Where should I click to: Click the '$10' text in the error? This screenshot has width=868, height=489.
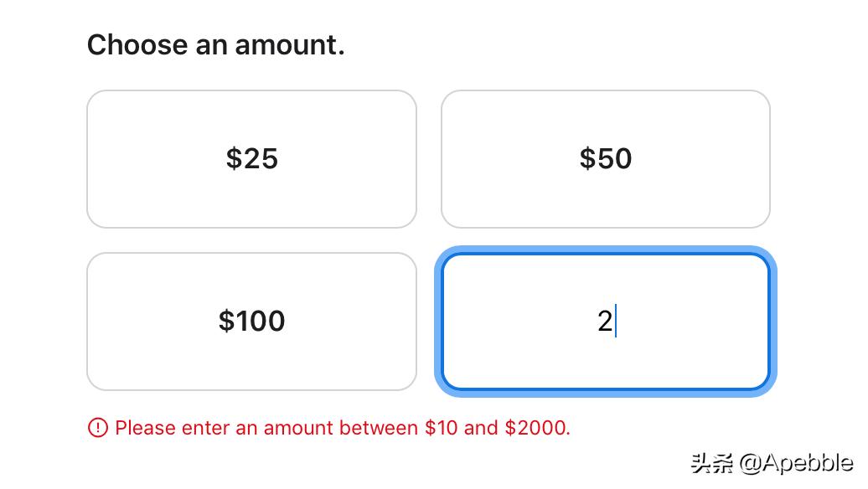442,428
